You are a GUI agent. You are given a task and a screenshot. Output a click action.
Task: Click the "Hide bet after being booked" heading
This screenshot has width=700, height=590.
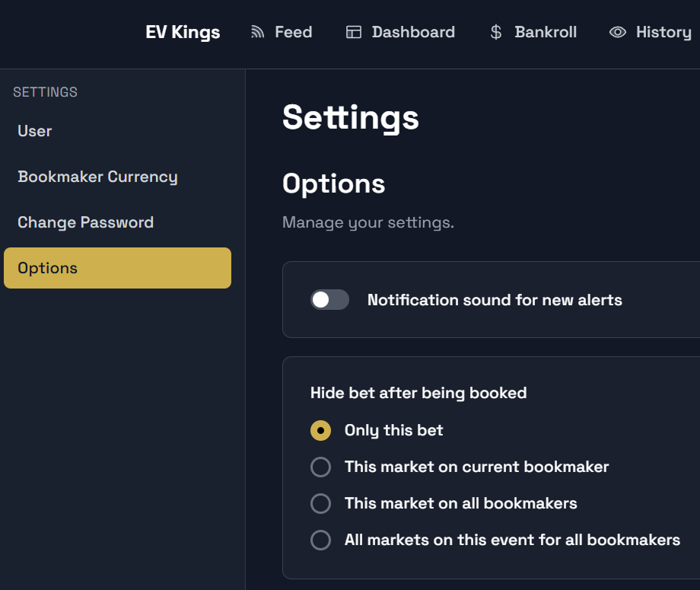click(x=418, y=393)
